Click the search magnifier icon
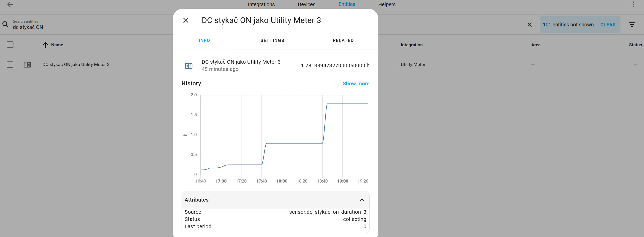Viewport: 644px width, 237px height. [x=5, y=25]
